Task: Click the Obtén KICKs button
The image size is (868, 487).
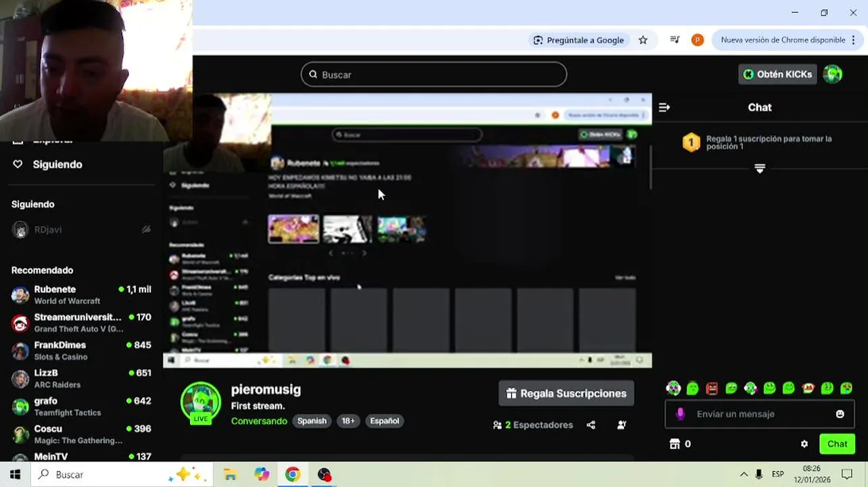Action: pos(777,74)
